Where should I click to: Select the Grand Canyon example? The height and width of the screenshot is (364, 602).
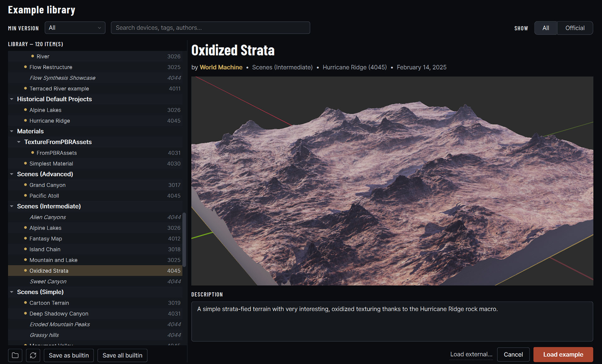[x=95, y=185]
